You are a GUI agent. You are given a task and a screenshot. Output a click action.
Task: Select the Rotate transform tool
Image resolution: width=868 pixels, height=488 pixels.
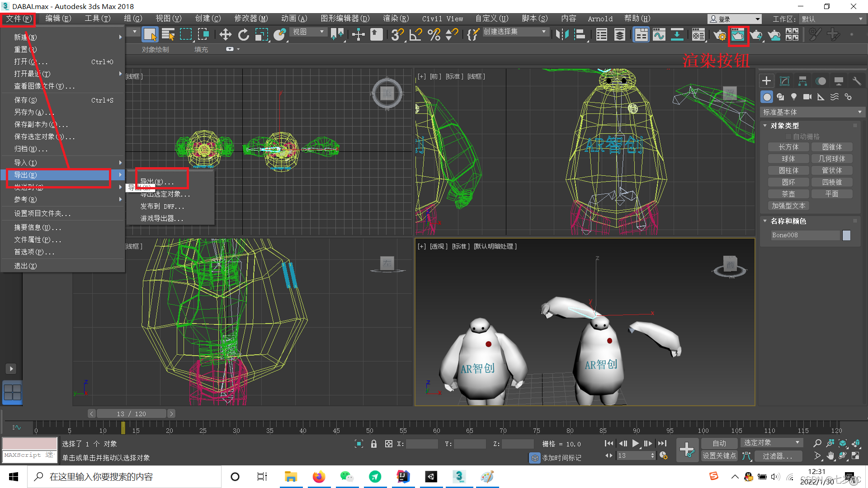[244, 35]
